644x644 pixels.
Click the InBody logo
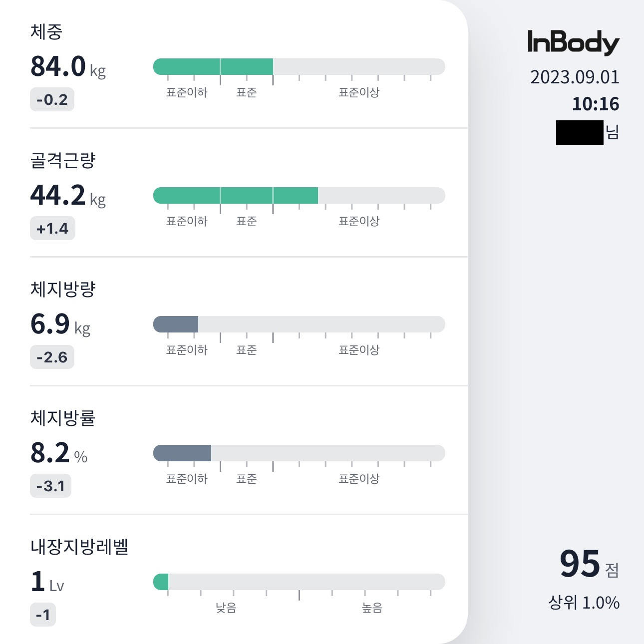(x=573, y=42)
